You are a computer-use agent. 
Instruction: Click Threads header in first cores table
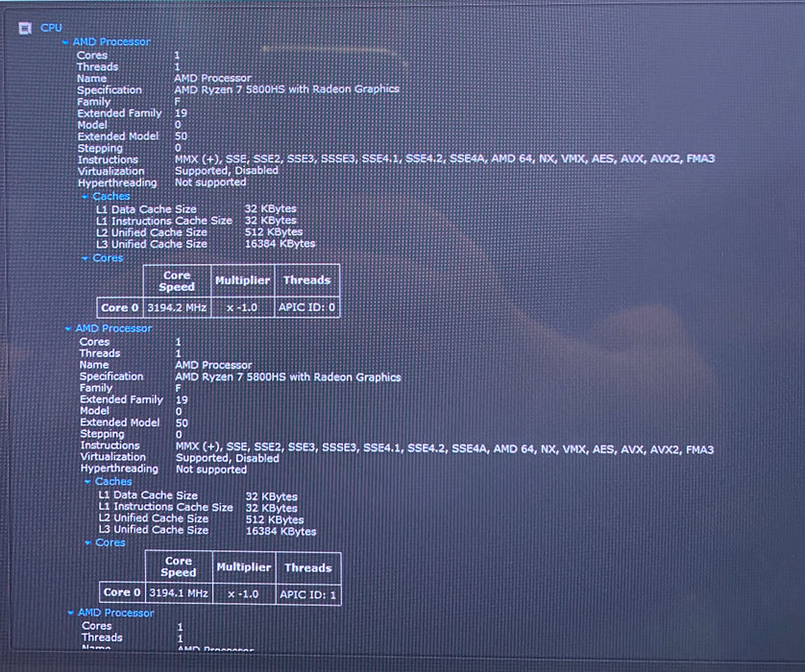[x=307, y=280]
